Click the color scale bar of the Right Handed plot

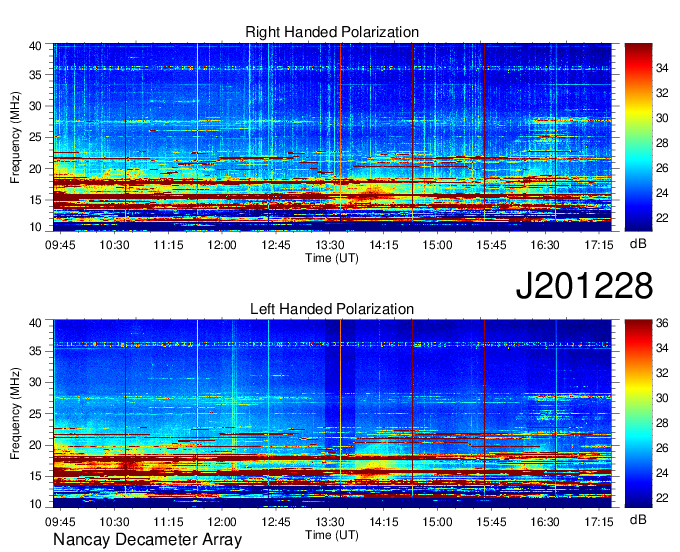coord(638,137)
